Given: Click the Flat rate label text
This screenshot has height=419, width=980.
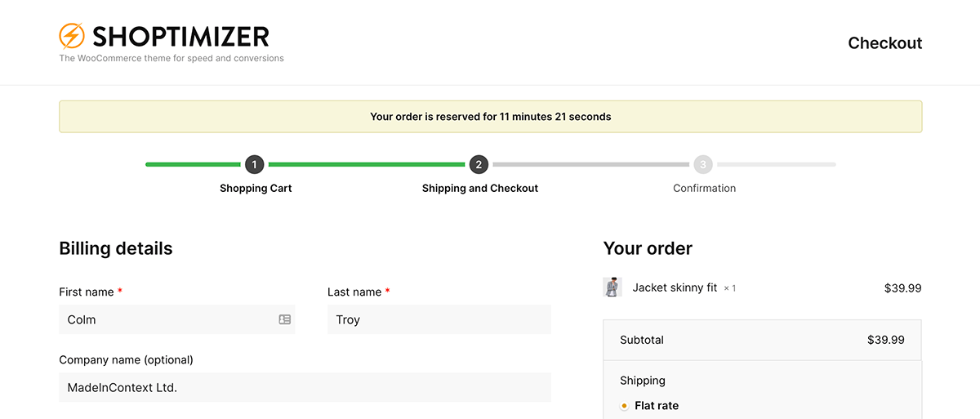Looking at the screenshot, I should 657,405.
